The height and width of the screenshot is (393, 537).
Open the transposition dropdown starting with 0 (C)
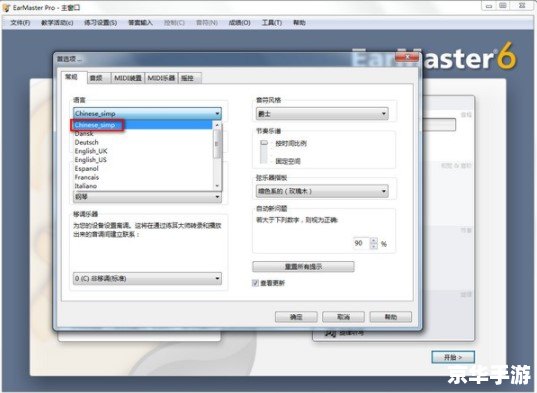tap(147, 279)
